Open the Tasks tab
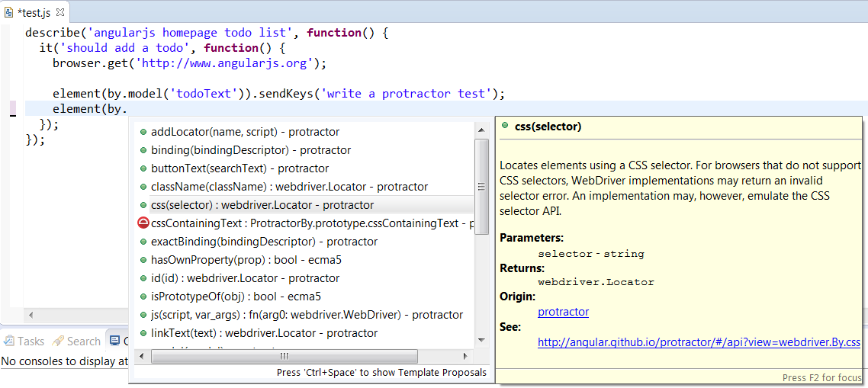This screenshot has height=388, width=868. click(31, 342)
